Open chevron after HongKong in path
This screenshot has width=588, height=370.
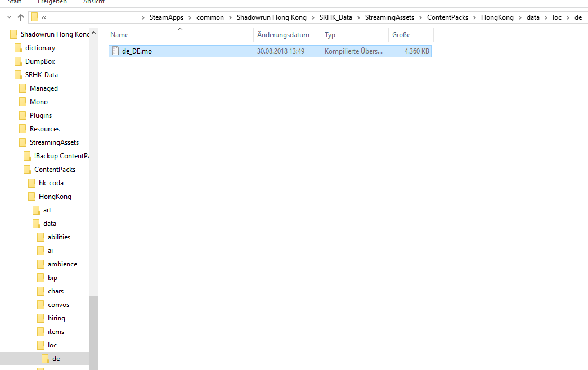click(x=520, y=17)
